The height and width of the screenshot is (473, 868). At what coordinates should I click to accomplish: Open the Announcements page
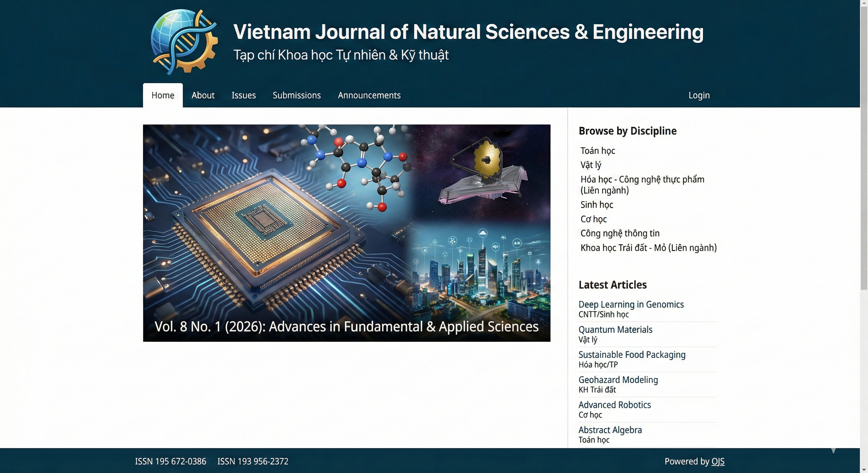click(x=369, y=95)
